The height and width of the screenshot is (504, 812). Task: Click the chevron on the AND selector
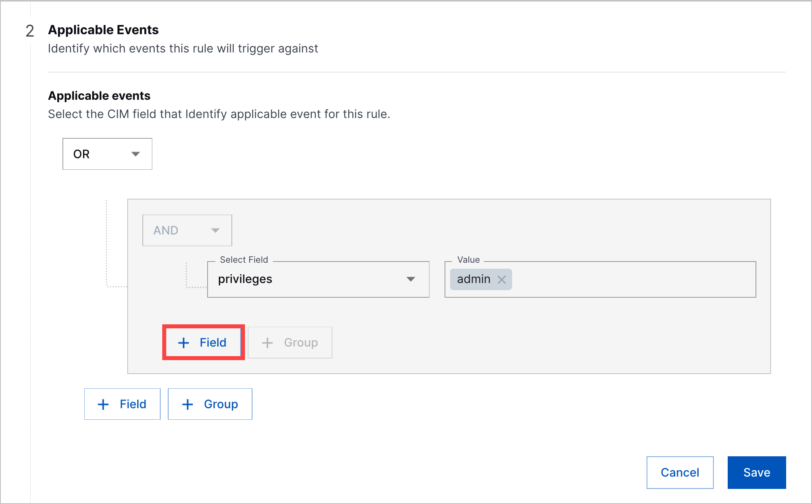tap(215, 230)
